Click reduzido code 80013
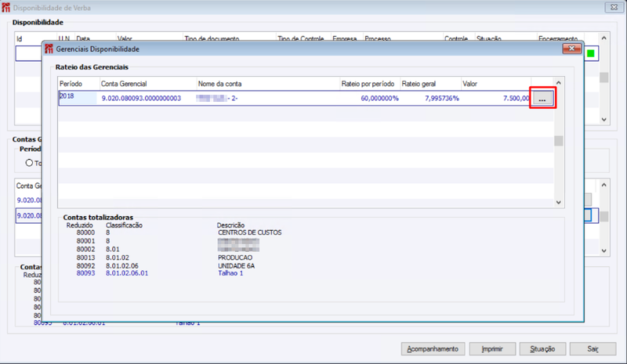627x364 pixels. pyautogui.click(x=85, y=258)
